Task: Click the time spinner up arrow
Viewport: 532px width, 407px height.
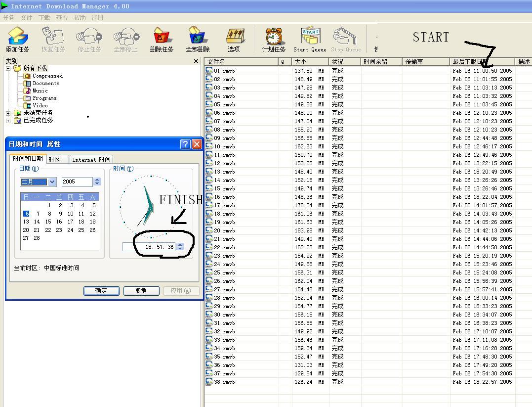Action: 180,245
